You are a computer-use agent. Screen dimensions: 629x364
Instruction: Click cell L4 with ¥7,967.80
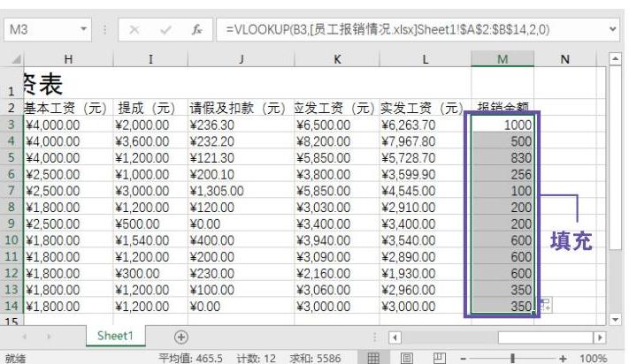click(426, 141)
